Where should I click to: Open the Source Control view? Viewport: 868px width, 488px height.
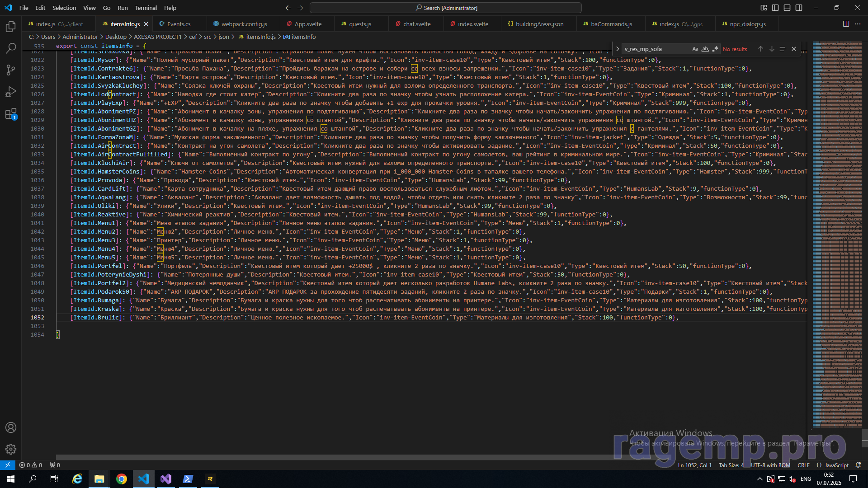[x=11, y=70]
